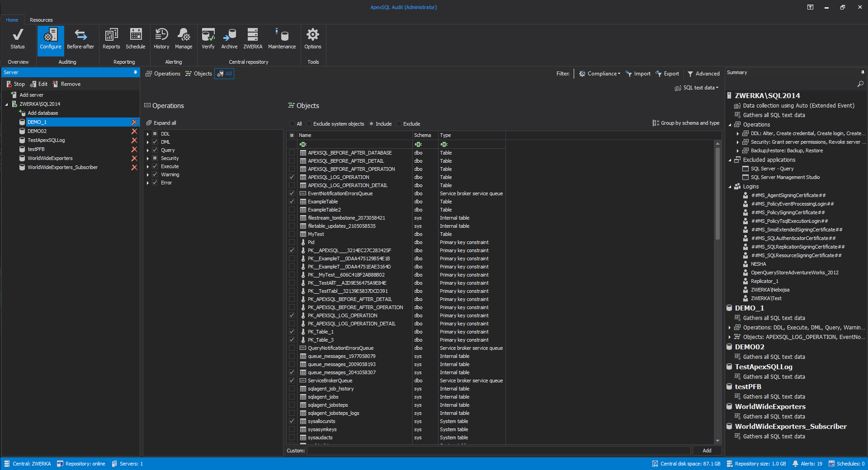Select the All objects radio button
Viewport: 868px width, 470px height.
[292, 124]
